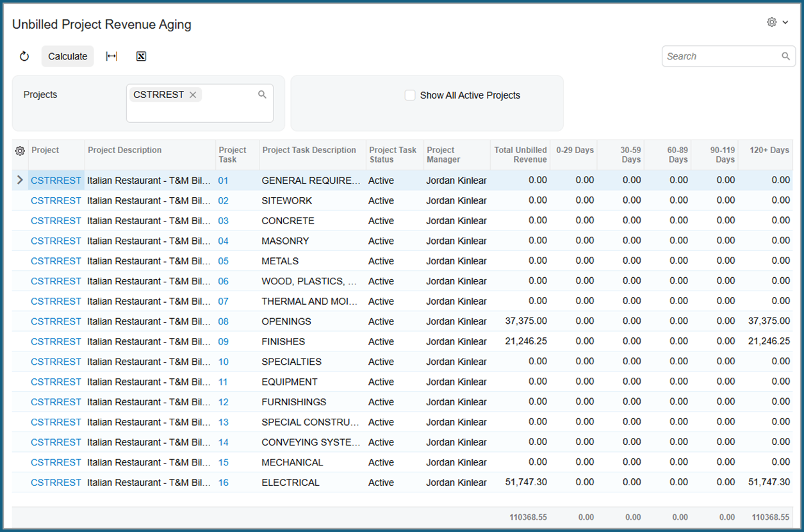The height and width of the screenshot is (532, 804).
Task: Select the 51,747.30 Total Unbilled Revenue cell
Action: pyautogui.click(x=525, y=482)
